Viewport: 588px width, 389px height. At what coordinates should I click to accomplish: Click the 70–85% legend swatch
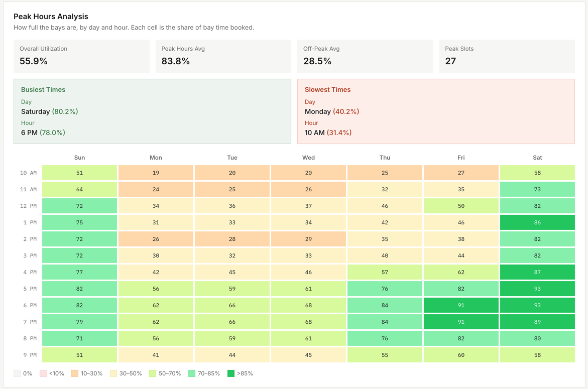(192, 373)
